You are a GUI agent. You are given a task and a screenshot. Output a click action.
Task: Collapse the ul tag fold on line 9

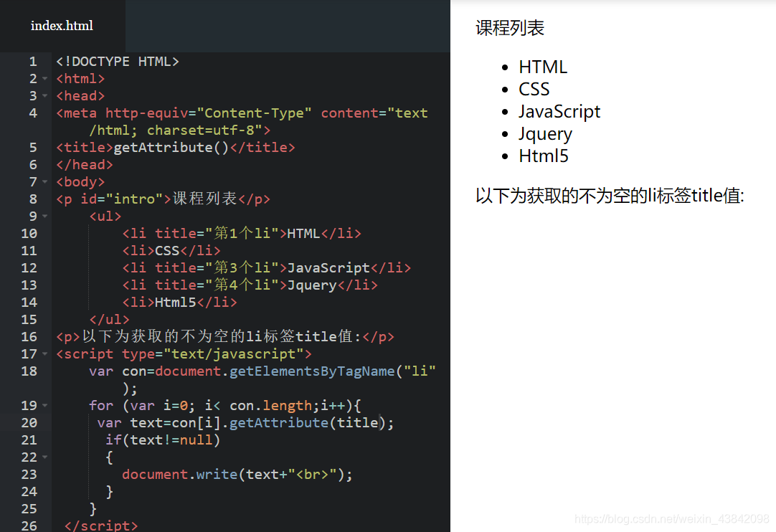(x=45, y=217)
